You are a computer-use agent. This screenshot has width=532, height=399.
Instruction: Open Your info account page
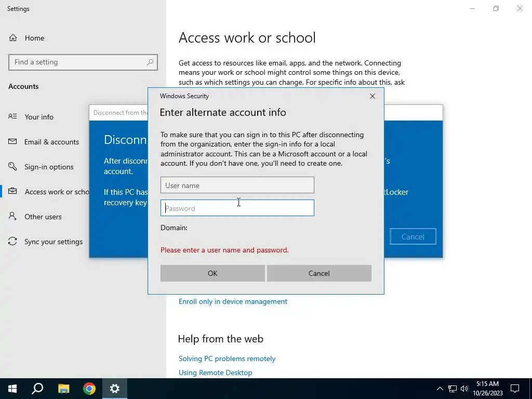[x=39, y=117]
